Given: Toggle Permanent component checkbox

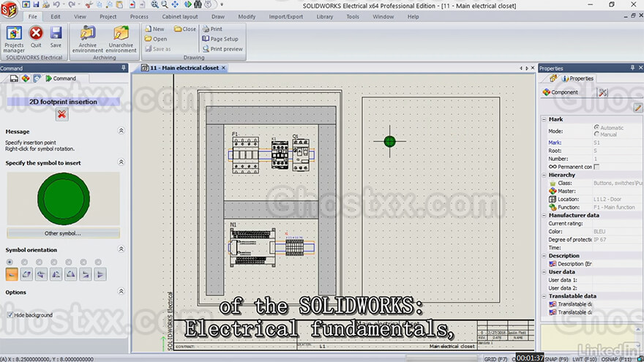Looking at the screenshot, I should tap(596, 167).
